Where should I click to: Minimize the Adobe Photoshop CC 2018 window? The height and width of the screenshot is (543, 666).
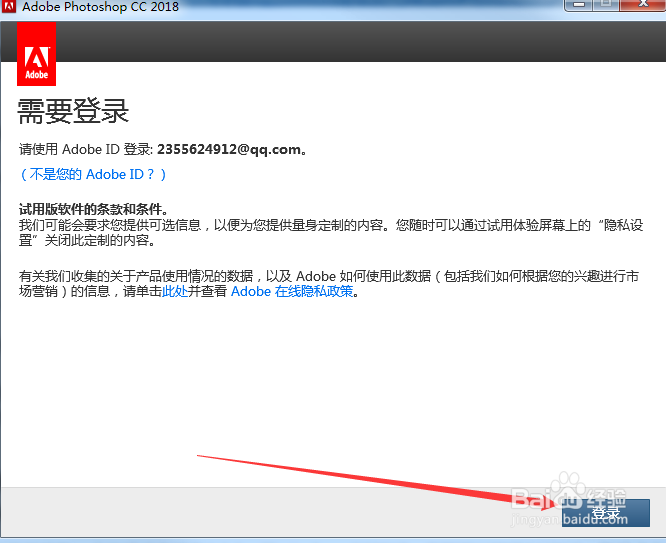pos(578,5)
